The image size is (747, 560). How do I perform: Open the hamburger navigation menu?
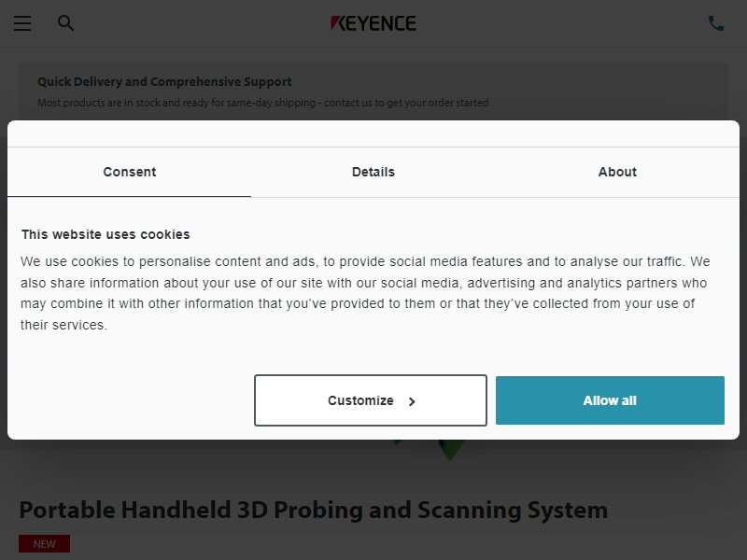pos(21,23)
